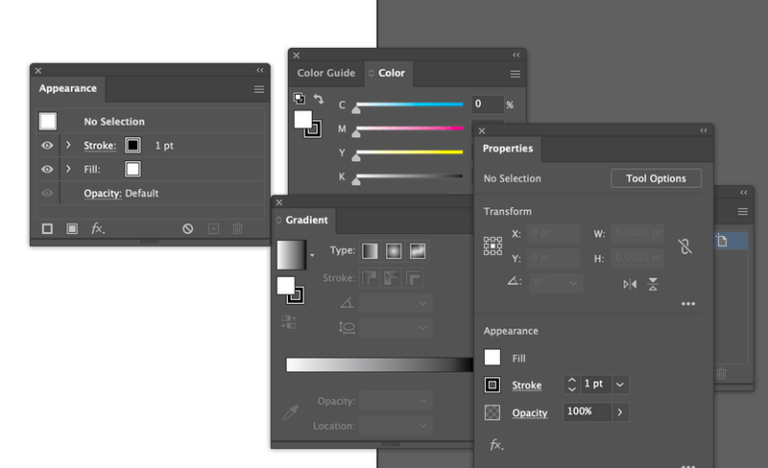Expand Opacity options arrow in Properties panel
The width and height of the screenshot is (768, 468).
click(x=619, y=412)
